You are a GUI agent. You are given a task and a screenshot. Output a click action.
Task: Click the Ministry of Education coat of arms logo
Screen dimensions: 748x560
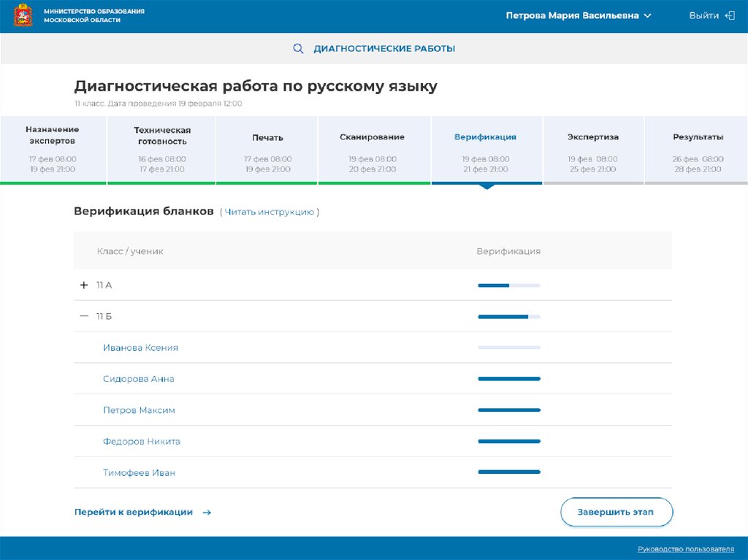pyautogui.click(x=23, y=15)
